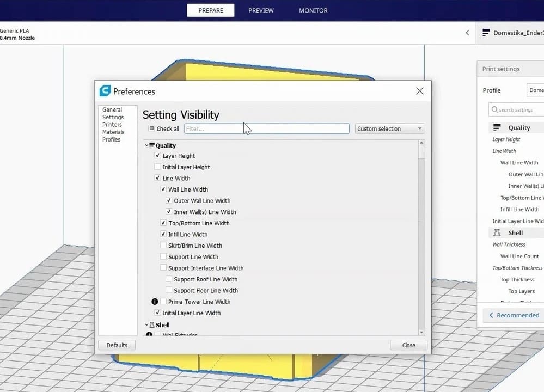The height and width of the screenshot is (392, 544).
Task: Enable Support Interface Line Width
Action: click(163, 268)
